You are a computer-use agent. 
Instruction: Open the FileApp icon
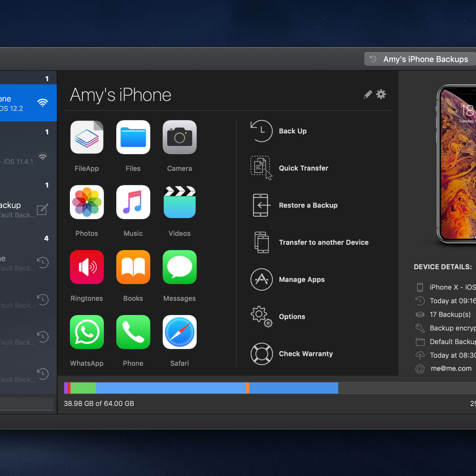87,137
